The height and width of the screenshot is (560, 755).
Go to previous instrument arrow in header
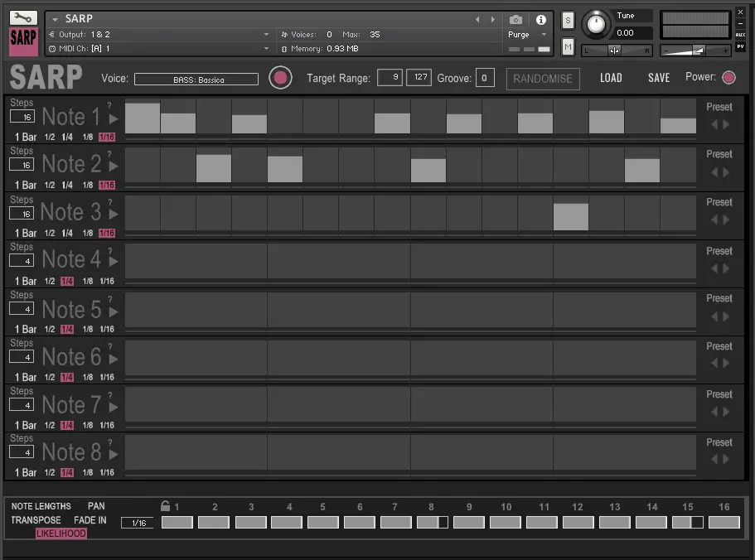477,20
